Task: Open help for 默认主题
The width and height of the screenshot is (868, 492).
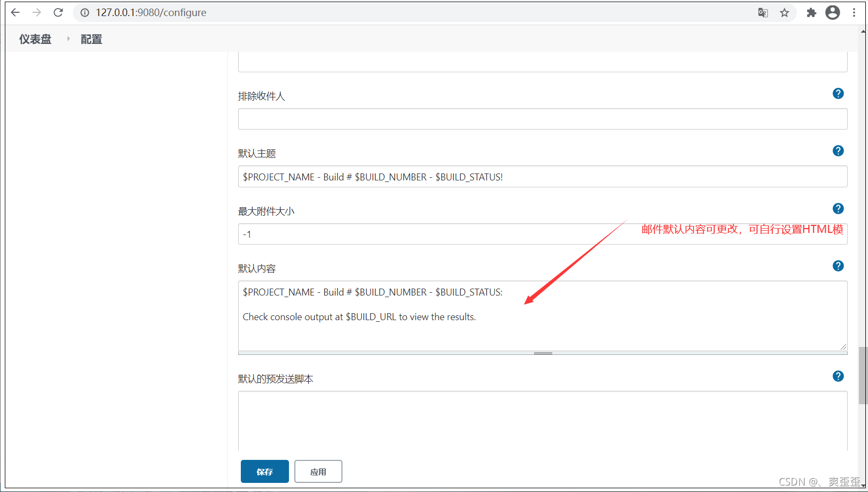Action: click(x=838, y=151)
